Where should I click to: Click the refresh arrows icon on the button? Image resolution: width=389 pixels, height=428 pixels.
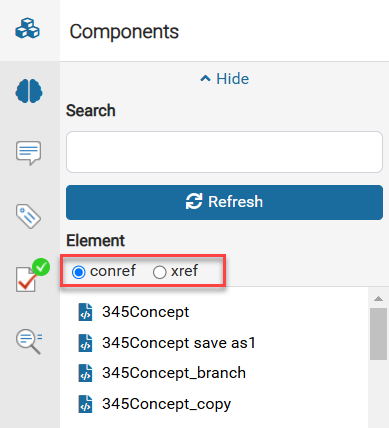[194, 201]
